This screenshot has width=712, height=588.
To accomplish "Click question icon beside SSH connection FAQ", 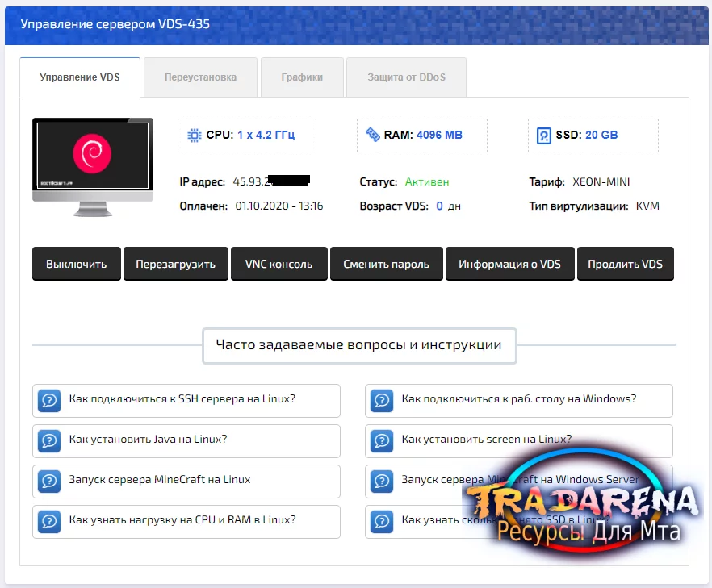I will (x=49, y=401).
